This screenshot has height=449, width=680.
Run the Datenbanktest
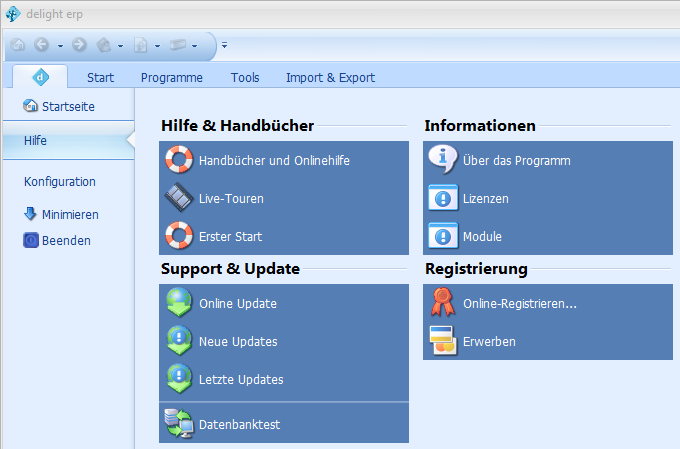(x=284, y=424)
